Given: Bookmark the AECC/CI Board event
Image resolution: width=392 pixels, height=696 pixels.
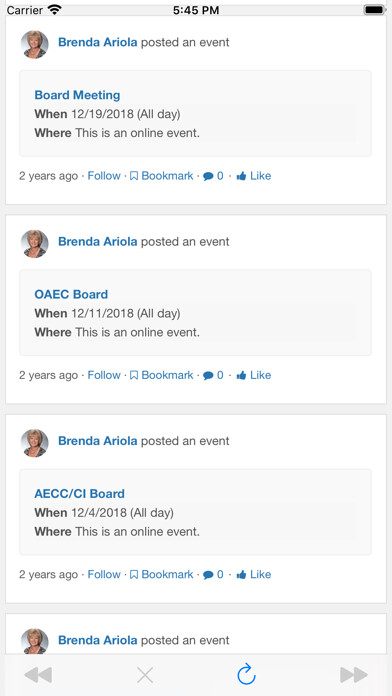Looking at the screenshot, I should [x=162, y=574].
